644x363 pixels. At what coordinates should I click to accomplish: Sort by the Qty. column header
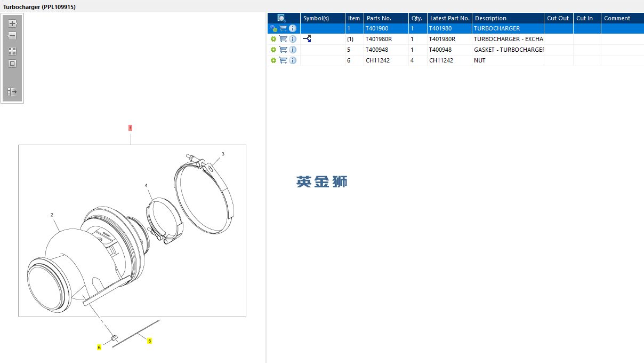(417, 18)
